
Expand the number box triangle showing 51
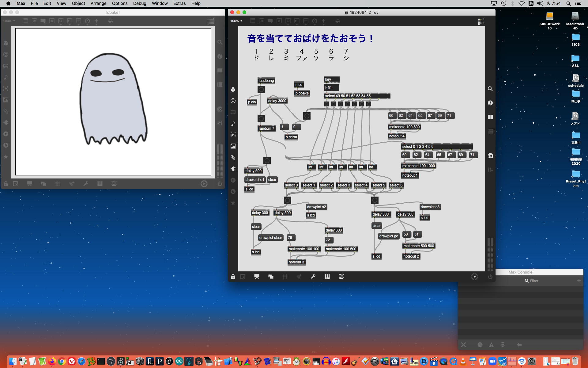pos(326,88)
